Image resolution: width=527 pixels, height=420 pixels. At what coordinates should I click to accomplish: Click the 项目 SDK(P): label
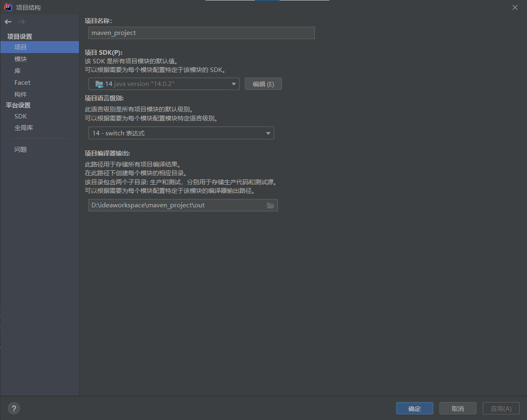tap(104, 53)
